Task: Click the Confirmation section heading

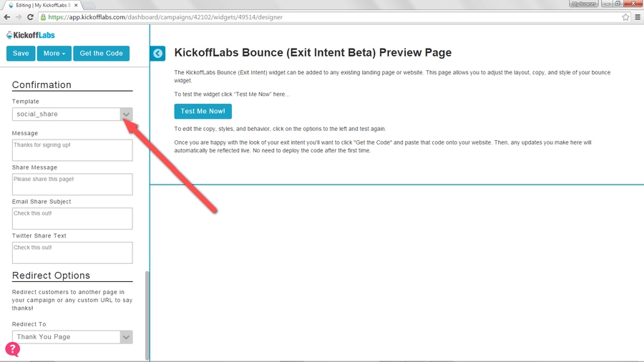Action: point(42,85)
